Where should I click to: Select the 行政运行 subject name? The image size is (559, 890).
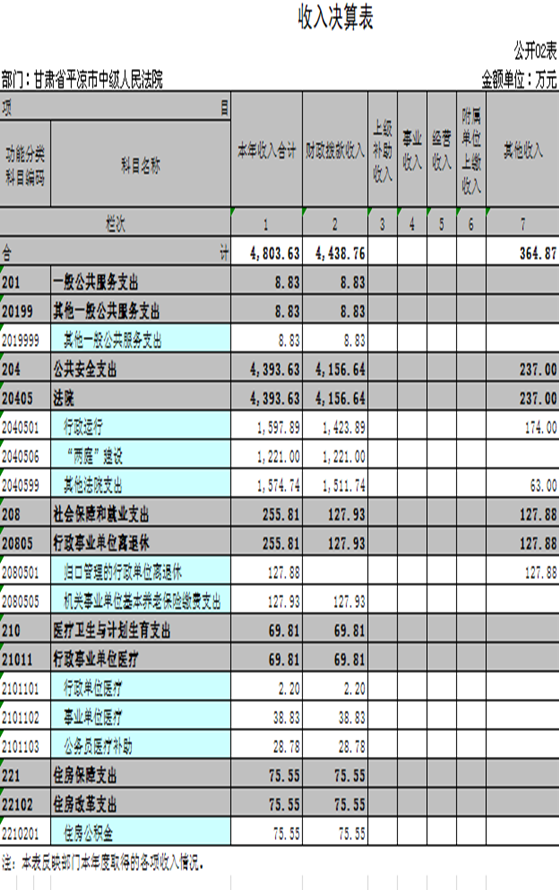tap(83, 427)
